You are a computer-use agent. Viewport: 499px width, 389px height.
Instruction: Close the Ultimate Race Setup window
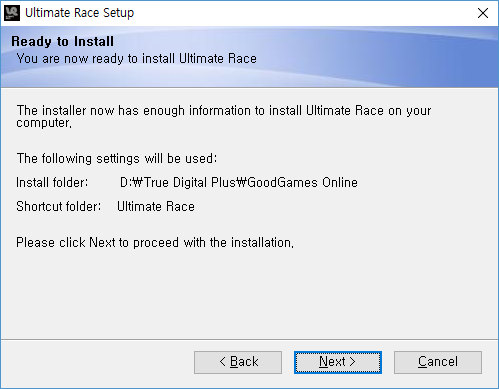[x=483, y=13]
